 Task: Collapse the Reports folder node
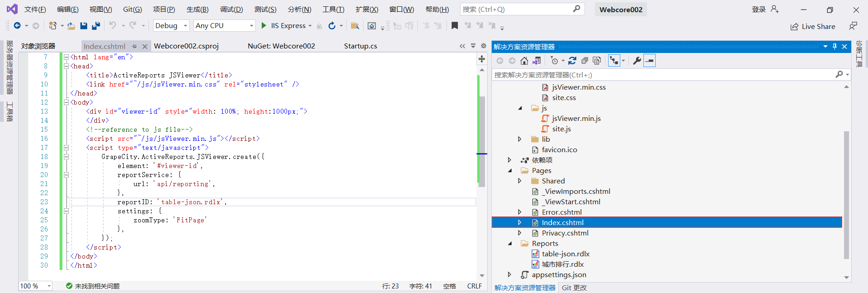(510, 244)
